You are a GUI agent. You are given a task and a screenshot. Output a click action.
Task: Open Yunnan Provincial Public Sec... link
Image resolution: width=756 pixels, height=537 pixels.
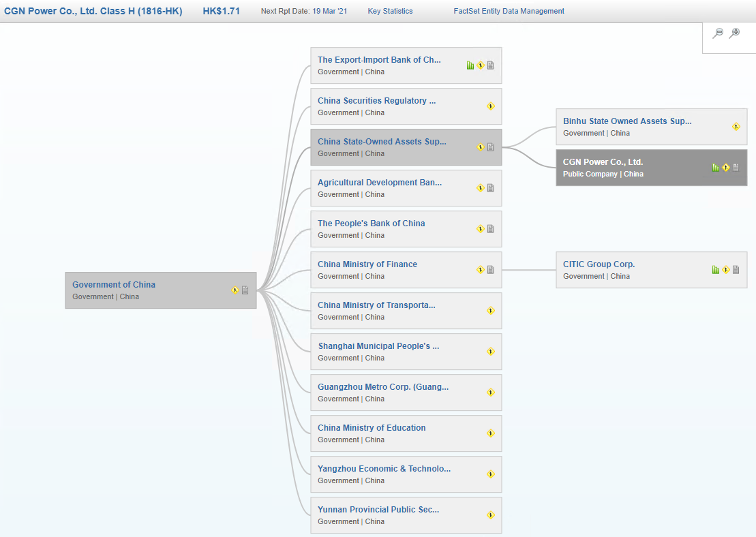pyautogui.click(x=378, y=510)
